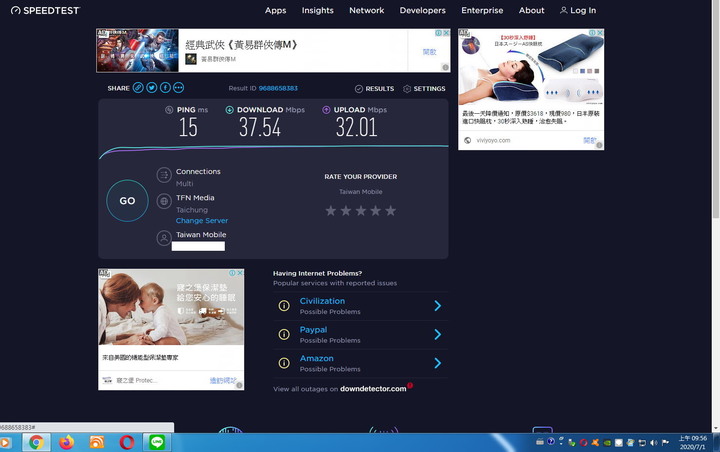Screen dimensions: 720x452
Task: Click the download arrow icon
Action: pyautogui.click(x=230, y=110)
